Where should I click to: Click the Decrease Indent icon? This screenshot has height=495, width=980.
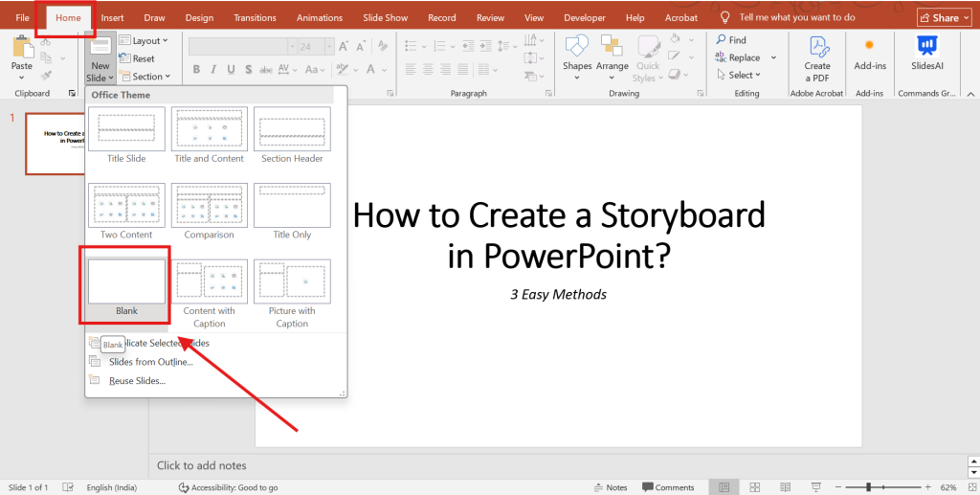click(x=468, y=46)
